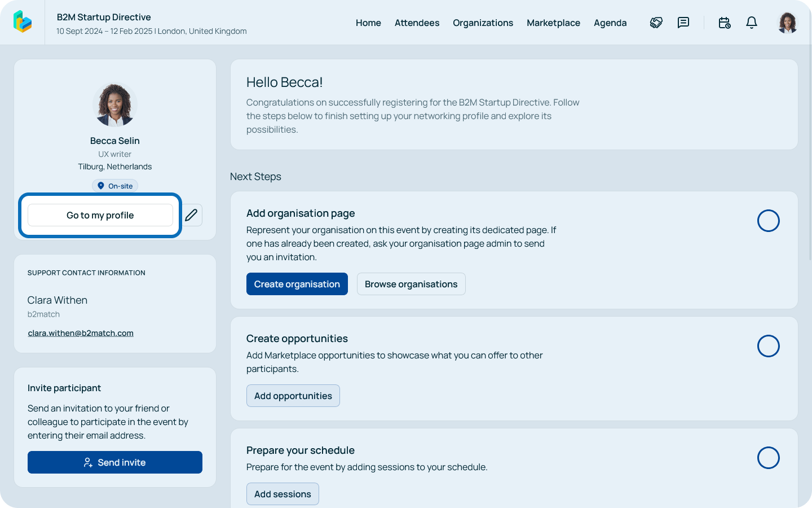Open the notifications bell
The width and height of the screenshot is (812, 508).
click(752, 23)
